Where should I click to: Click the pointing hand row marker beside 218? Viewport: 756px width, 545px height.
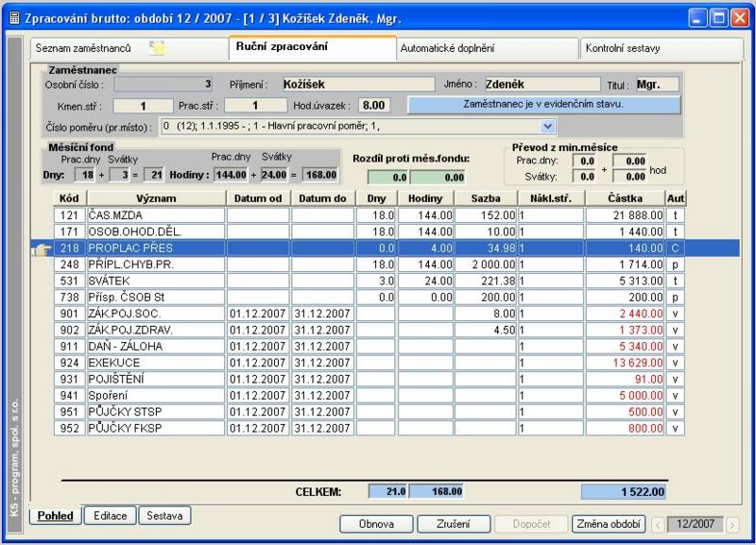pyautogui.click(x=42, y=249)
